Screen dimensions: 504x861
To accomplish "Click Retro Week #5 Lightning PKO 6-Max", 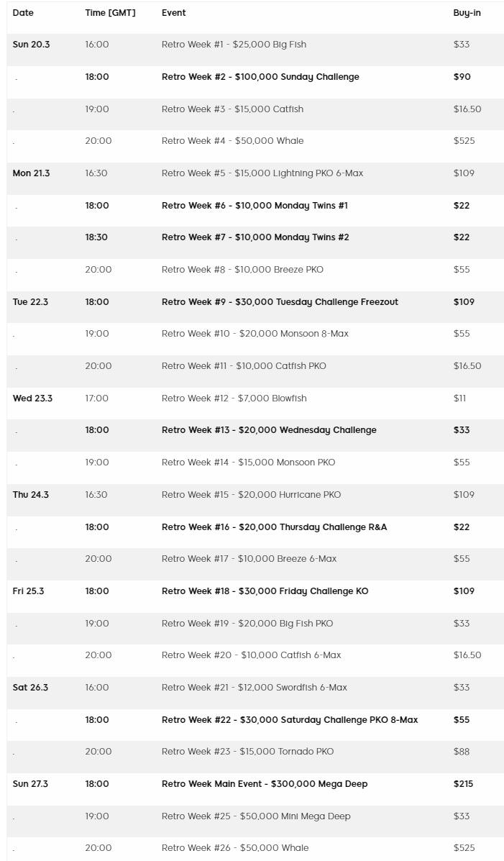I will [262, 173].
